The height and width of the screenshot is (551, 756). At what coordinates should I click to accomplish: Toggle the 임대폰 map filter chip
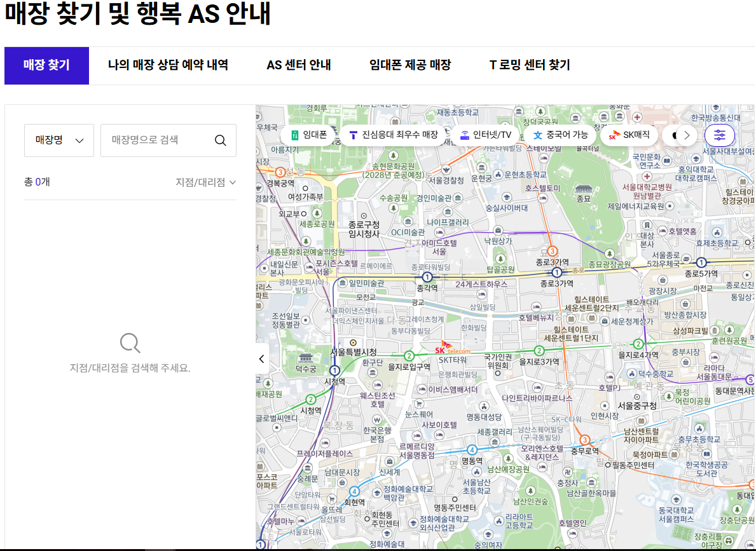(x=308, y=135)
